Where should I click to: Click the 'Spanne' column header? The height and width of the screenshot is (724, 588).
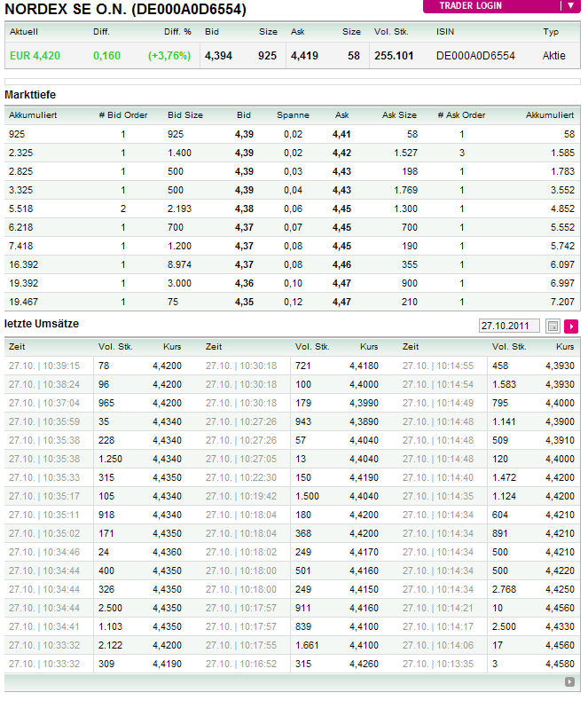(293, 115)
